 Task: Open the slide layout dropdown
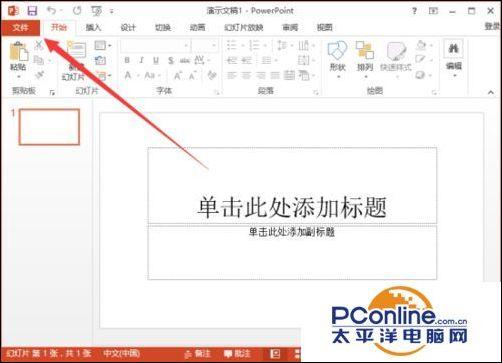(102, 45)
